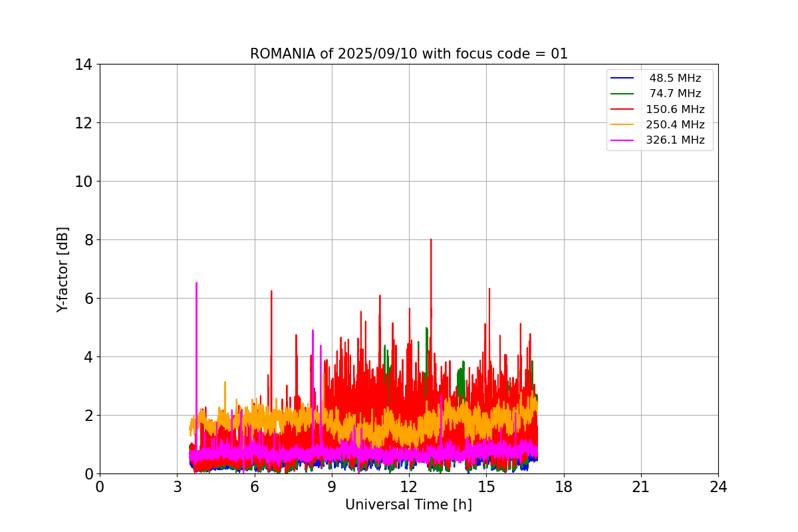This screenshot has height=532, width=798.
Task: Click the y-axis tick label 4
Action: tap(87, 357)
